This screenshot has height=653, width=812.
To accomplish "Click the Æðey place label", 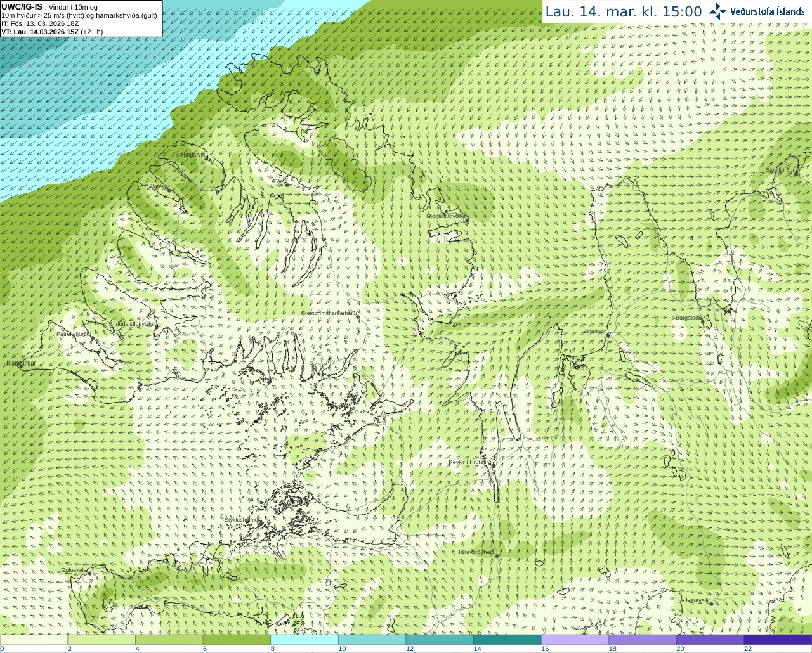I will click(278, 181).
